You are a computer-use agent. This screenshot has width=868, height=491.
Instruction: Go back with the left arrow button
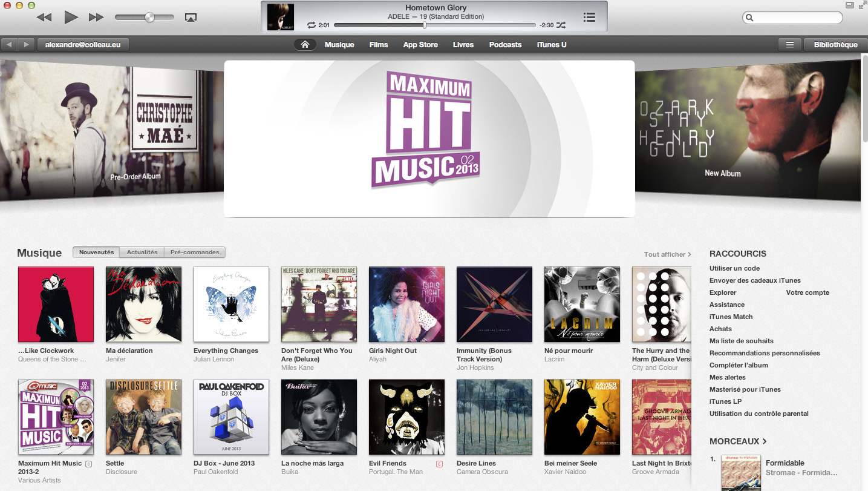[10, 44]
